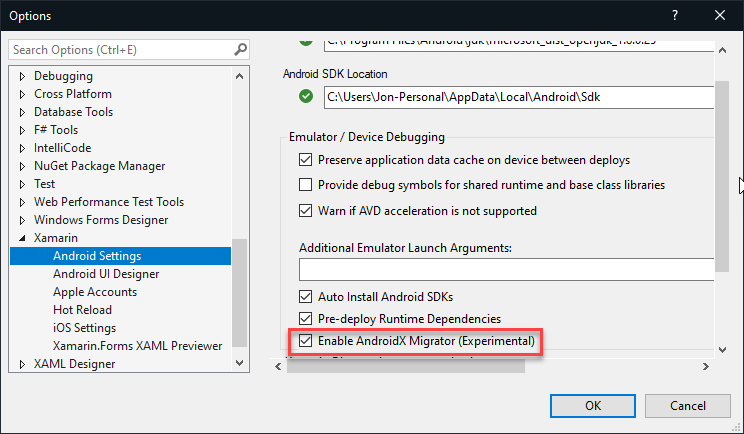Image resolution: width=744 pixels, height=434 pixels.
Task: Collapse the Xamarin tree node
Action: tap(24, 238)
